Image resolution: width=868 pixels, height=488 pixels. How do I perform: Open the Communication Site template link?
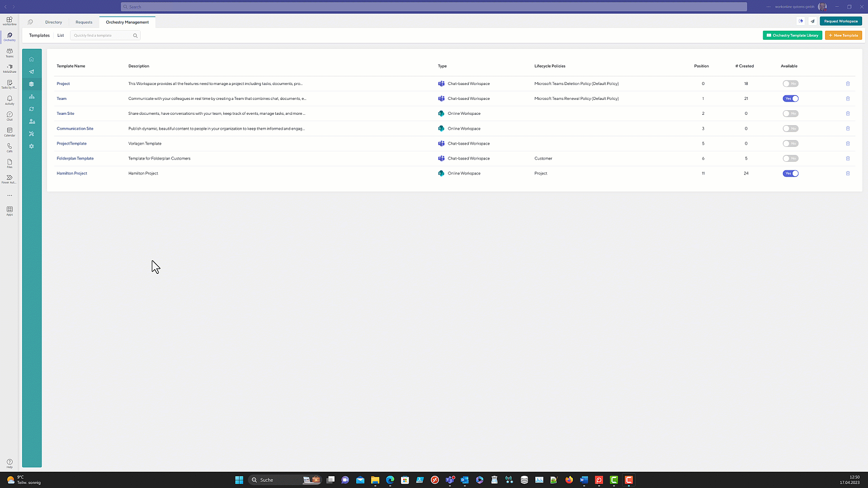(x=75, y=129)
